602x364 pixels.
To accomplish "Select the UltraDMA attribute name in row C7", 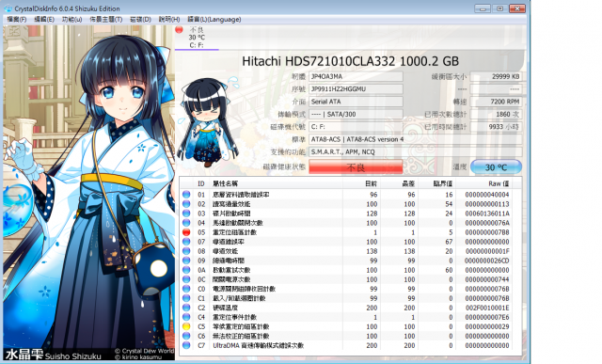I will 259,345.
